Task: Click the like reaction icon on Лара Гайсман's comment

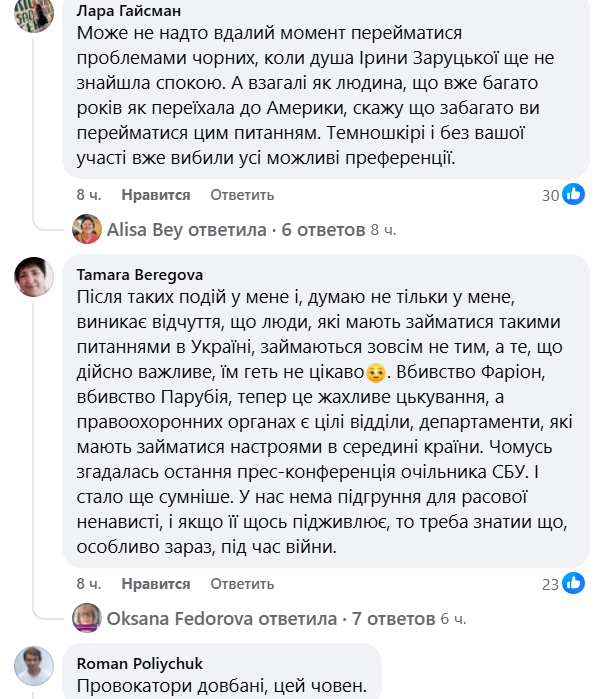Action: tap(574, 195)
